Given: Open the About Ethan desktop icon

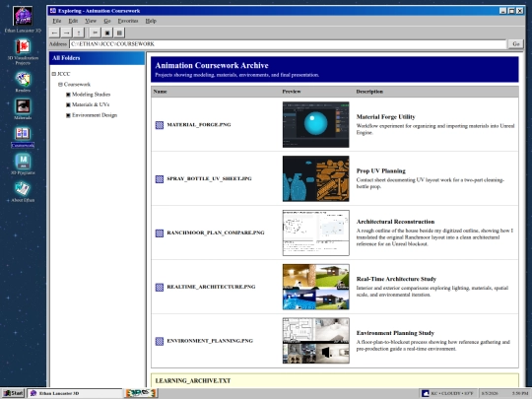Looking at the screenshot, I should click(23, 192).
